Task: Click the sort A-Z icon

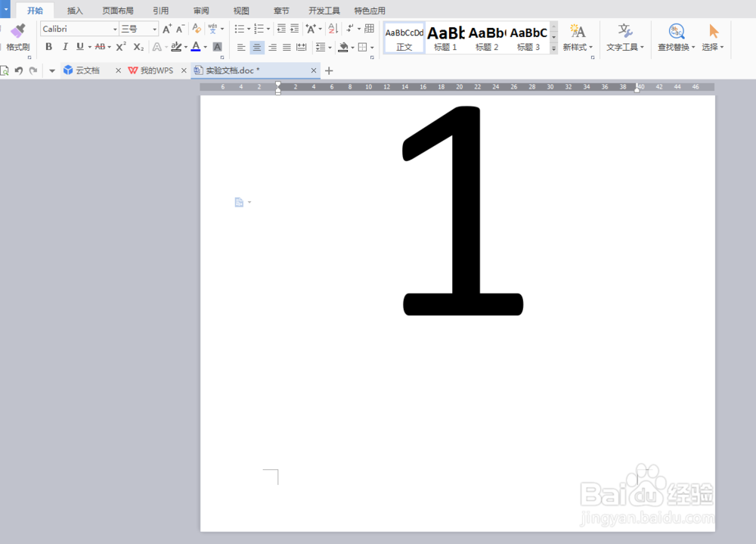Action: 333,29
